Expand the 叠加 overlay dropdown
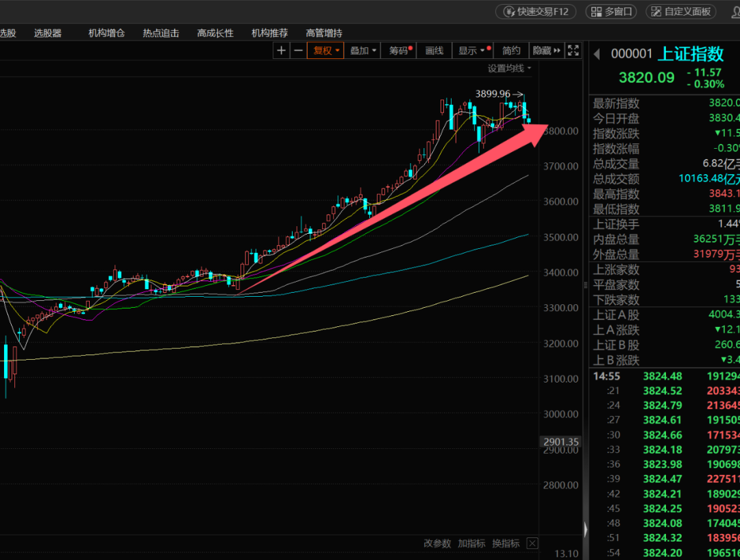This screenshot has height=560, width=740. (363, 50)
